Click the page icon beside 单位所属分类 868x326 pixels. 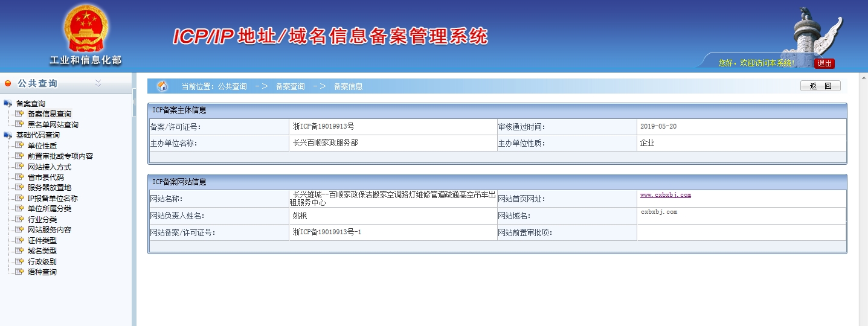click(x=20, y=208)
